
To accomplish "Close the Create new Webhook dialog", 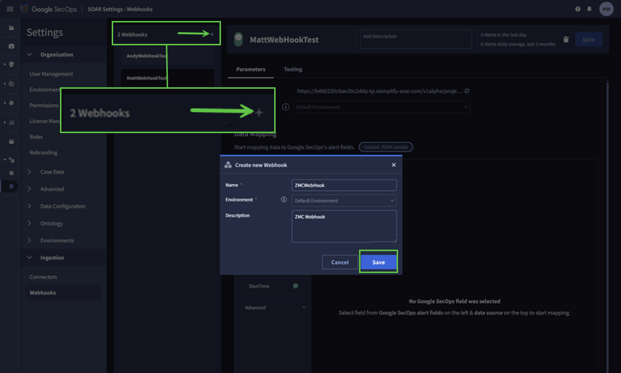I will point(394,165).
